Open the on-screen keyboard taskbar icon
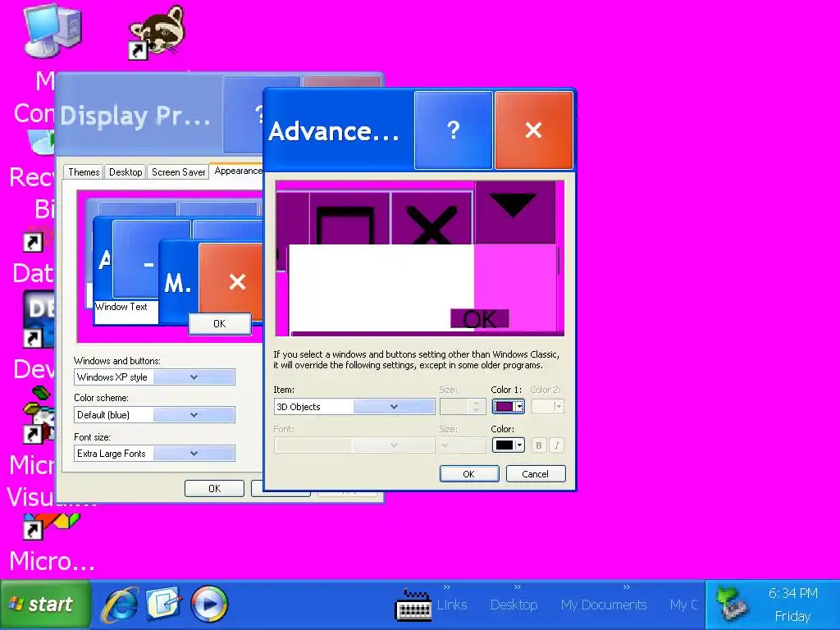 (x=413, y=605)
